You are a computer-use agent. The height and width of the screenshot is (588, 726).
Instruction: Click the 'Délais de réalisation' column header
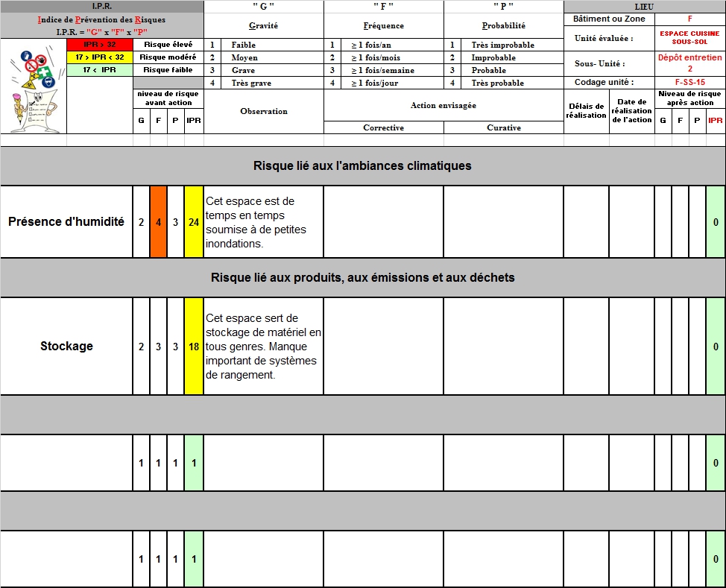coord(586,111)
